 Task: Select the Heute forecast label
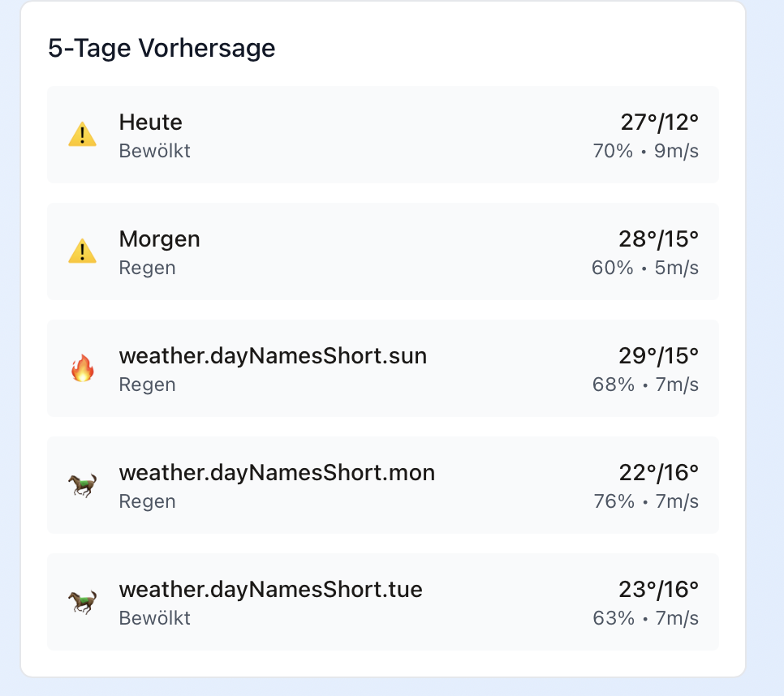tap(151, 122)
